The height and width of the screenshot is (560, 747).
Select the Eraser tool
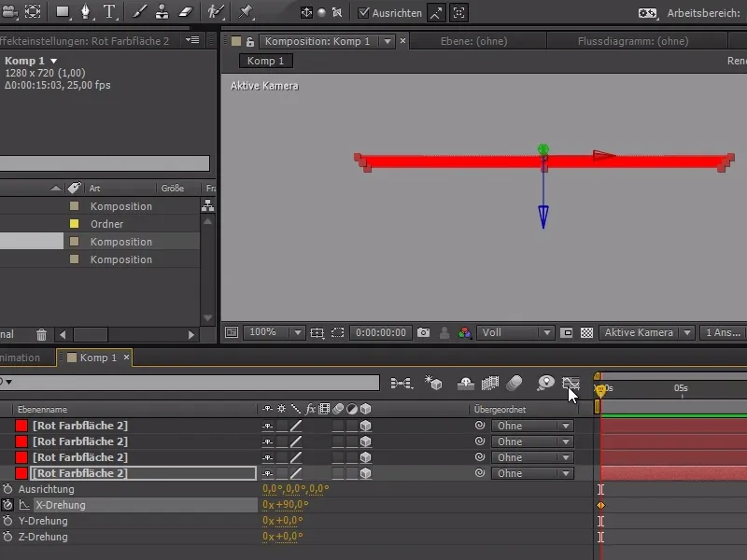tap(185, 12)
